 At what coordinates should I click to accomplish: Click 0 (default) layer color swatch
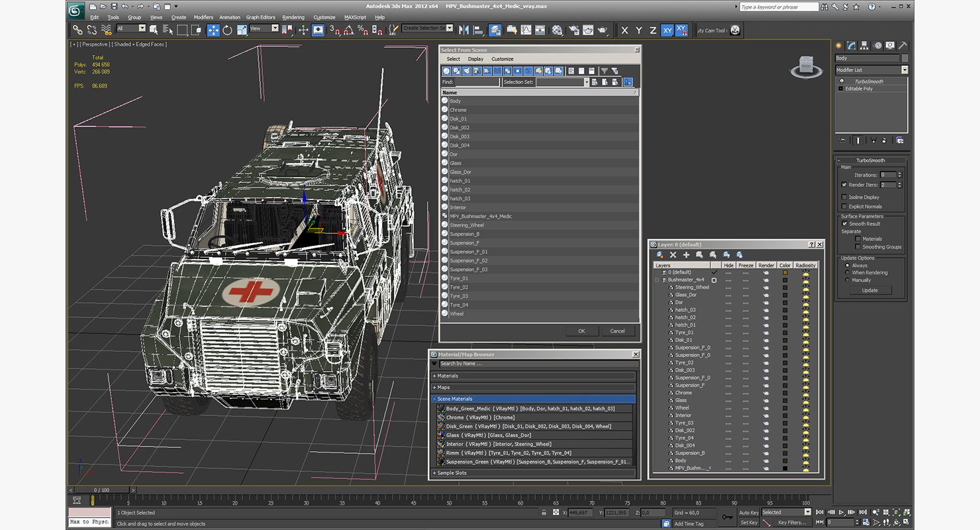tap(785, 272)
